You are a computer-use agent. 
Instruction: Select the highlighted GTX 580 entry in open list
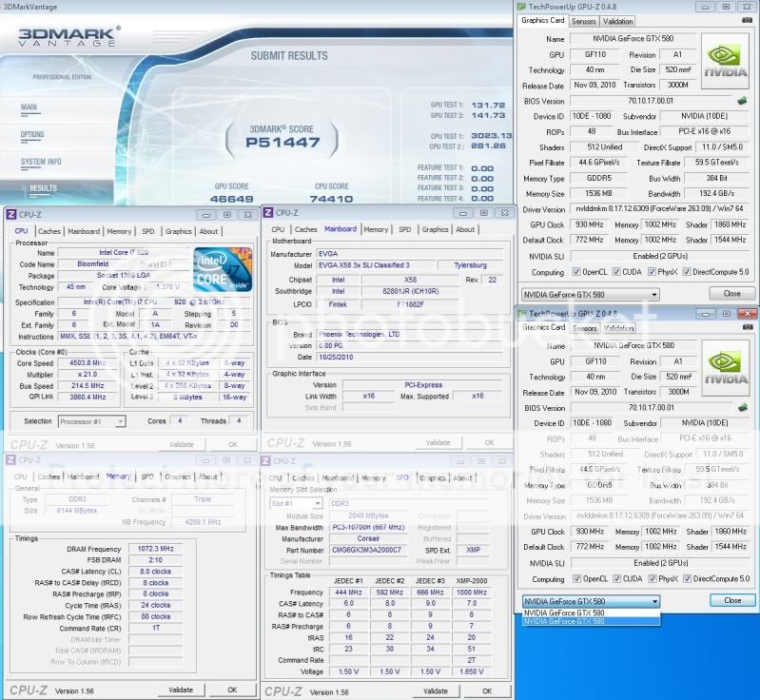pyautogui.click(x=590, y=621)
